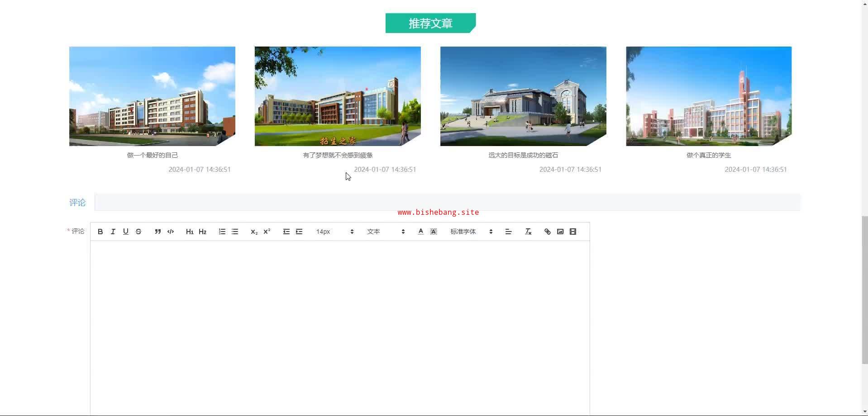Viewport: 868px width, 416px height.
Task: Open the article titled 做个真正的学生
Action: [x=709, y=155]
